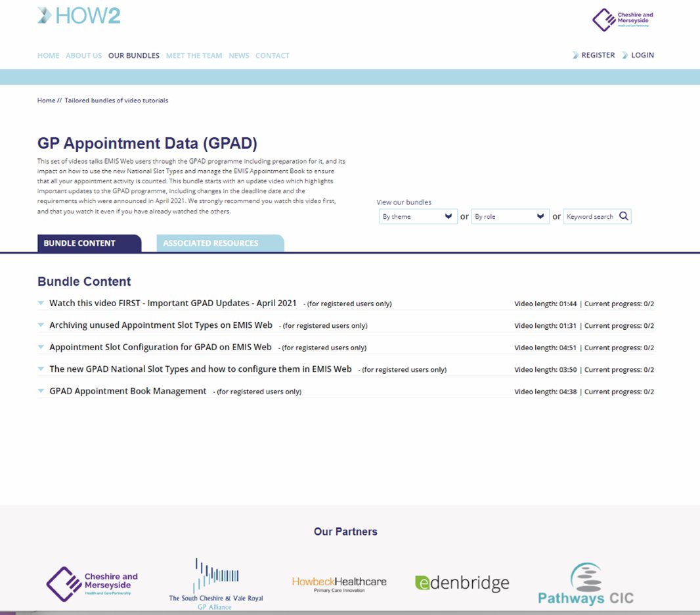Open MEET THE TEAM page
This screenshot has height=615, width=700.
(194, 55)
